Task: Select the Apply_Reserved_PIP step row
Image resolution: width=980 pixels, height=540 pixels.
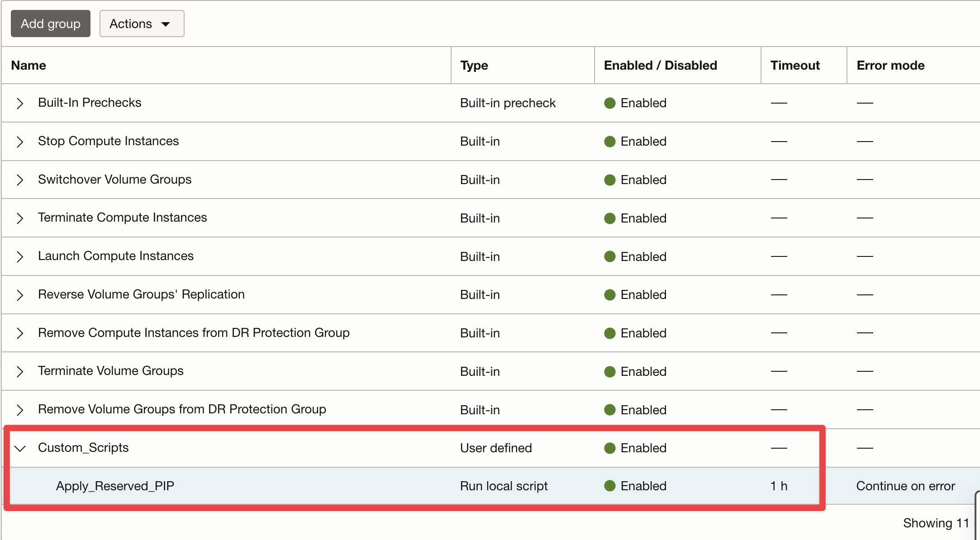Action: [x=115, y=486]
